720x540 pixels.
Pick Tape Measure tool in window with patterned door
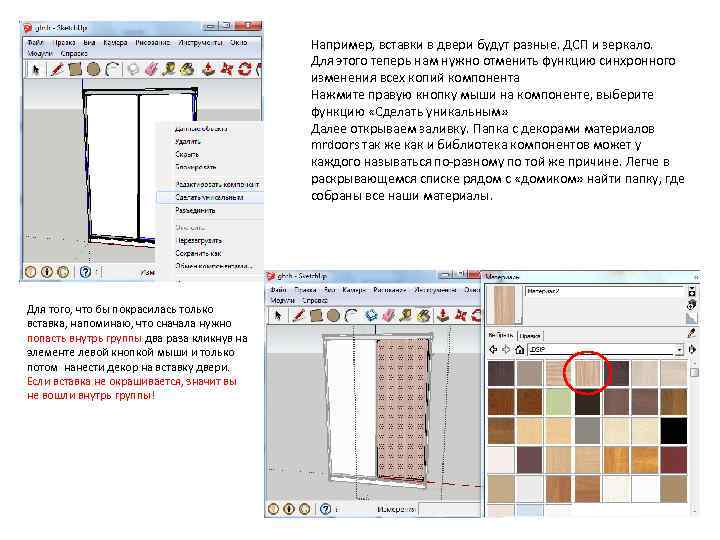pos(406,316)
